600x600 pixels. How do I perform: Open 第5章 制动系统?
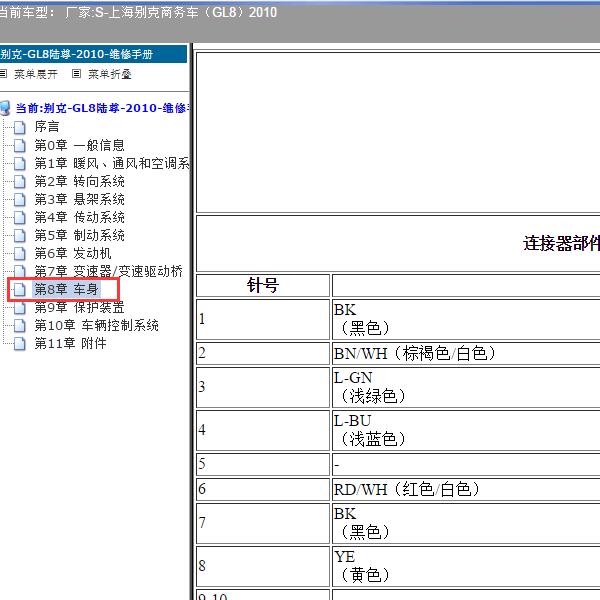(x=79, y=235)
